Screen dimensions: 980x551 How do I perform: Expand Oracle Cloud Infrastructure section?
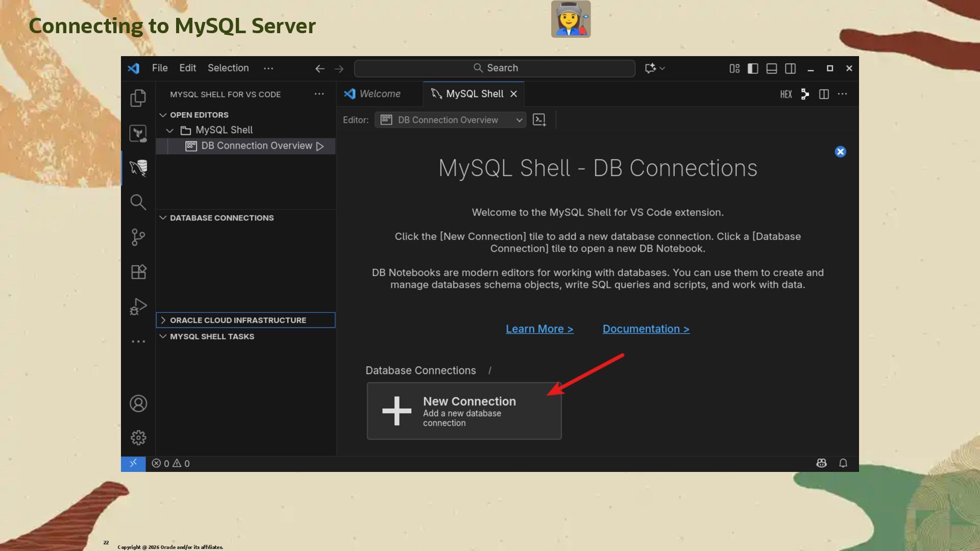(x=238, y=320)
